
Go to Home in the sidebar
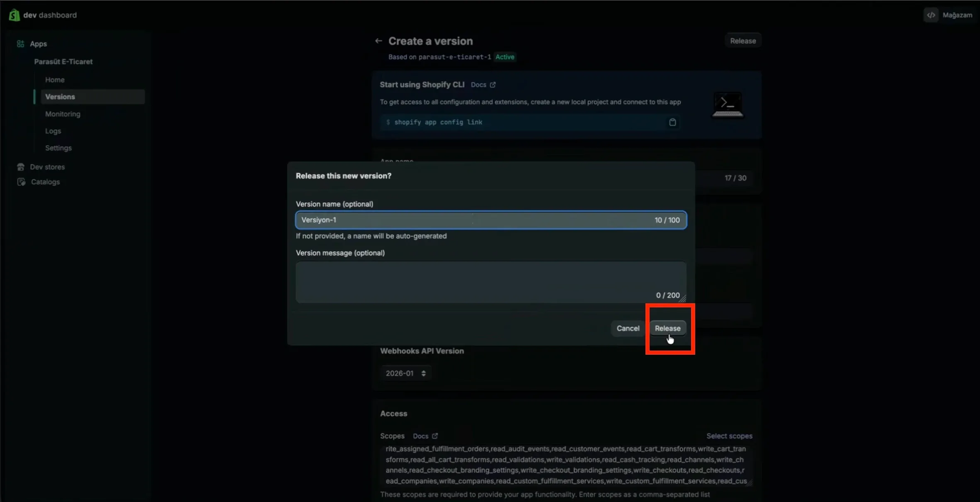click(55, 80)
